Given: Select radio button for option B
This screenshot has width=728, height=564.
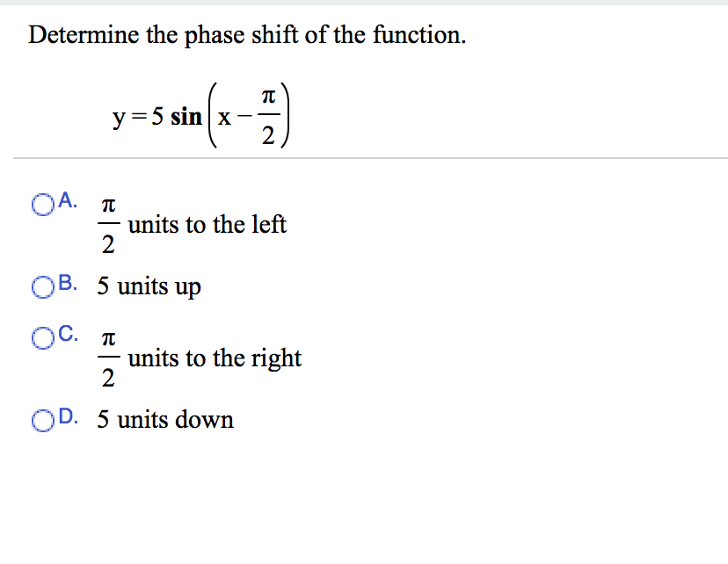Looking at the screenshot, I should [x=41, y=286].
